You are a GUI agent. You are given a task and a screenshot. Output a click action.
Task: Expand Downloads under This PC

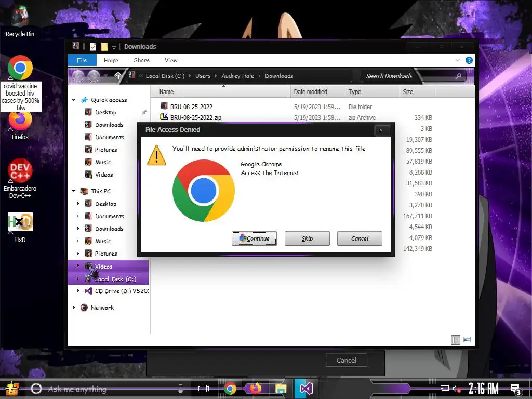(x=78, y=229)
